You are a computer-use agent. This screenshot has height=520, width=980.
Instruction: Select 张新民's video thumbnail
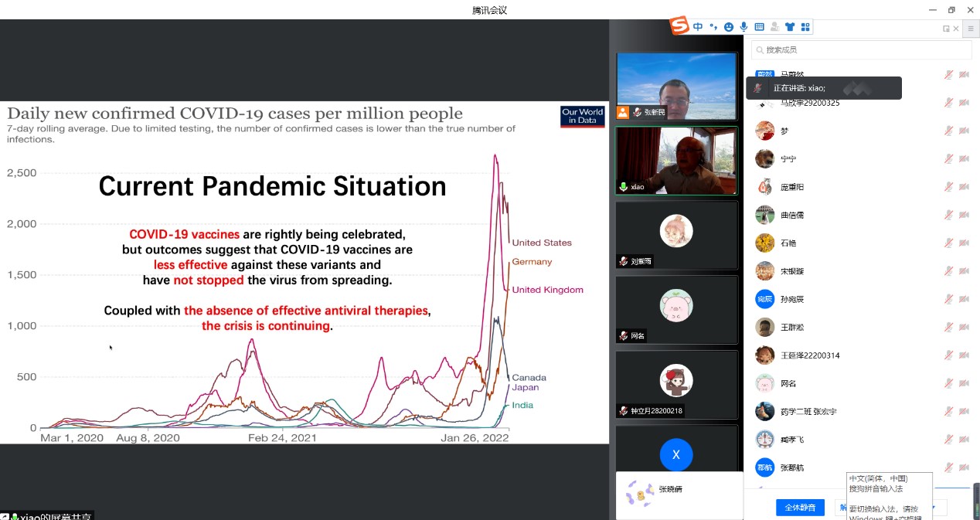[x=676, y=86]
